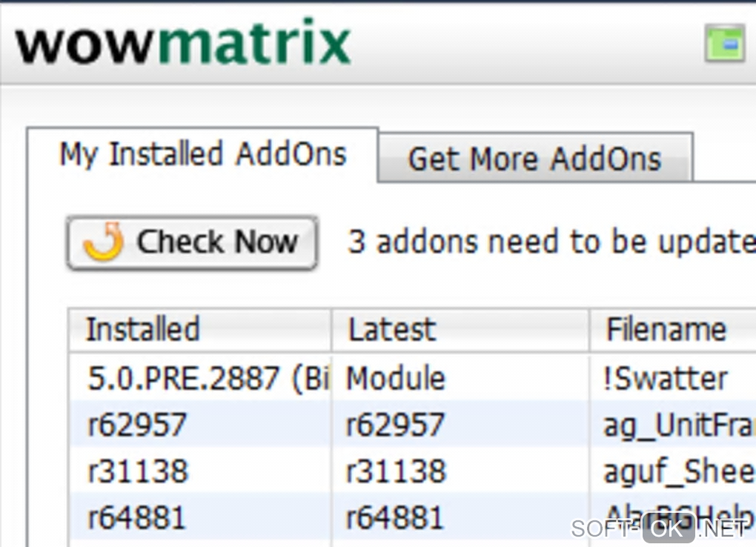Image resolution: width=756 pixels, height=547 pixels.
Task: Click the green window icon at top right
Action: point(725,43)
